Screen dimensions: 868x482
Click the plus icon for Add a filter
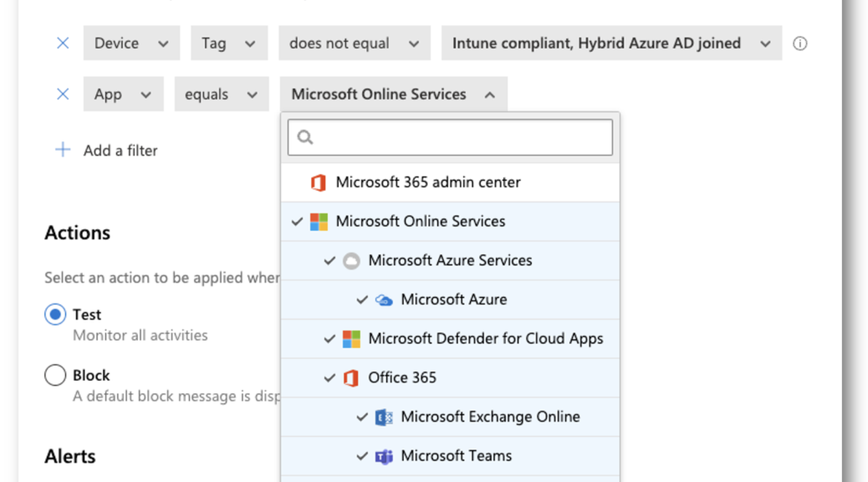point(63,150)
